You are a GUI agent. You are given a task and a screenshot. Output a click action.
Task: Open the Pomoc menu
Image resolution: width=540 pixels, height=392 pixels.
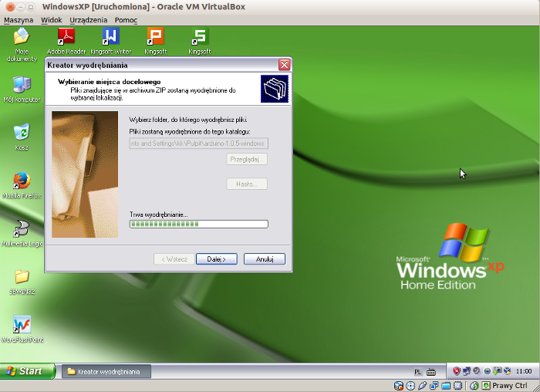pos(126,20)
